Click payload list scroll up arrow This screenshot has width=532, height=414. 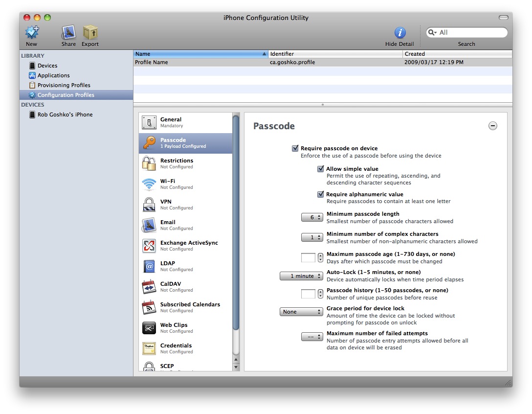click(x=236, y=359)
